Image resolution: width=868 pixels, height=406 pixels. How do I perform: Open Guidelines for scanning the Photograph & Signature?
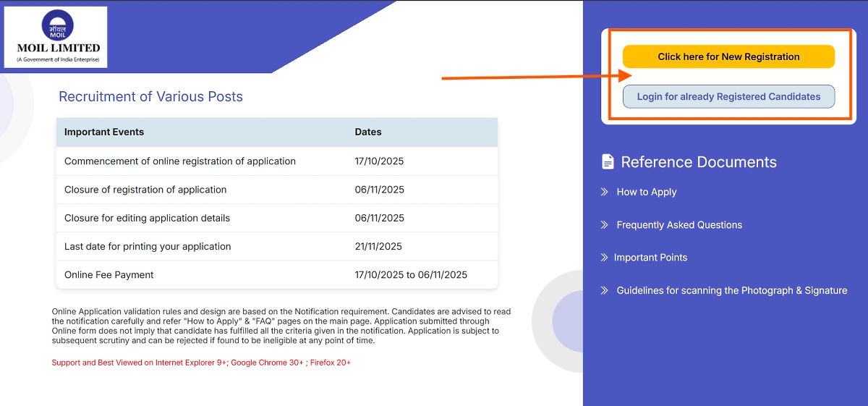point(731,290)
